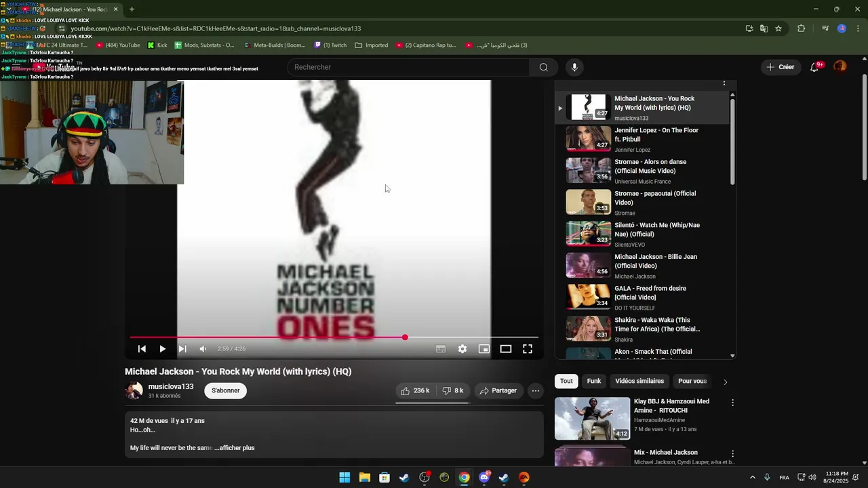Dislike the video showing 8 k
868x488 pixels.
coord(453,390)
